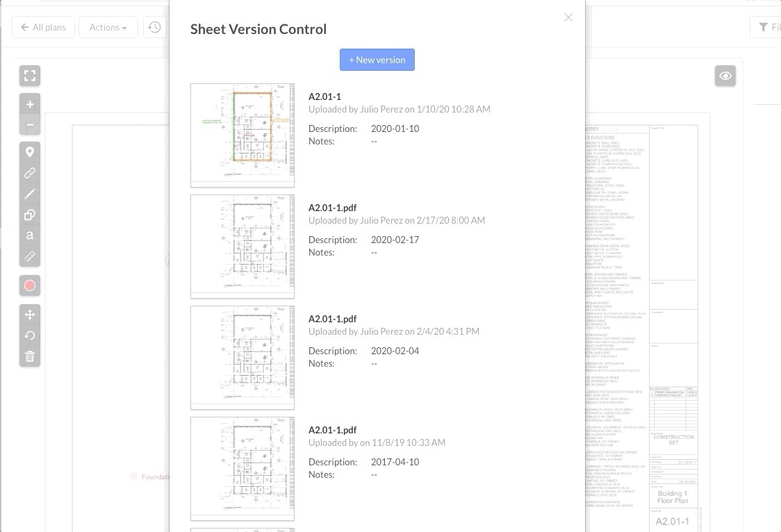Click 'Uploaded by on 11/8/19 10:33 AM'
This screenshot has width=781, height=532.
(x=377, y=442)
